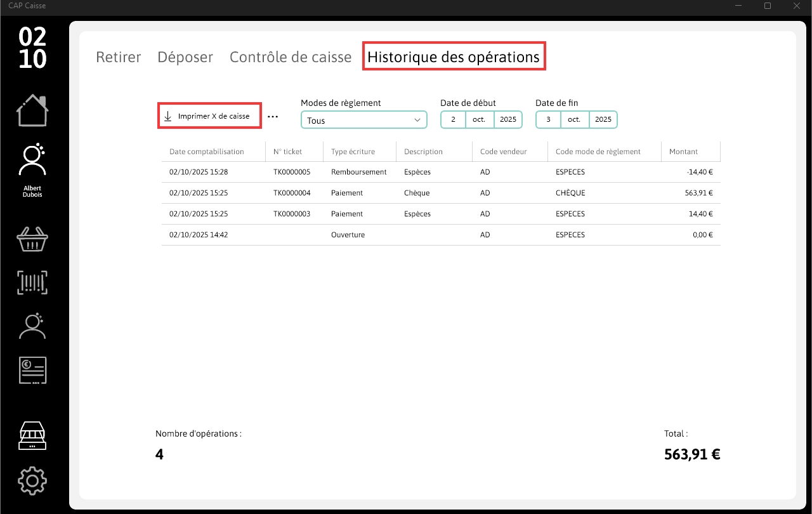This screenshot has height=514, width=812.
Task: Select the Historique des opérations tab
Action: tap(454, 56)
